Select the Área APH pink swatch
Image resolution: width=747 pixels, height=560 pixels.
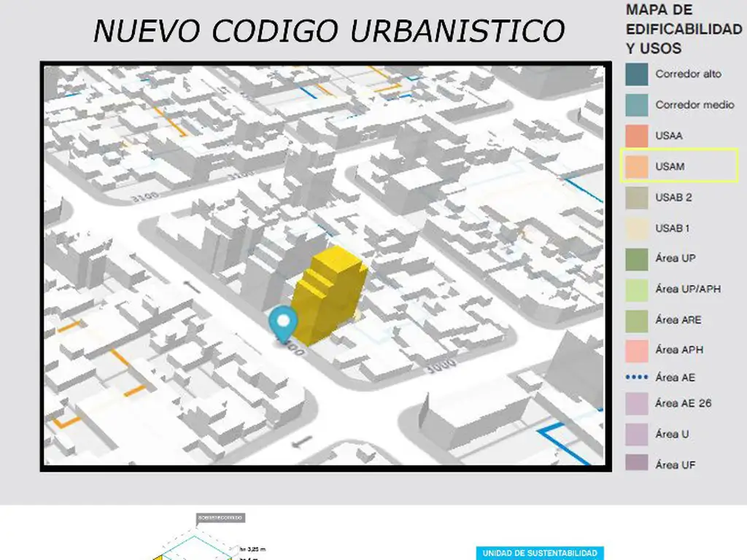[636, 351]
